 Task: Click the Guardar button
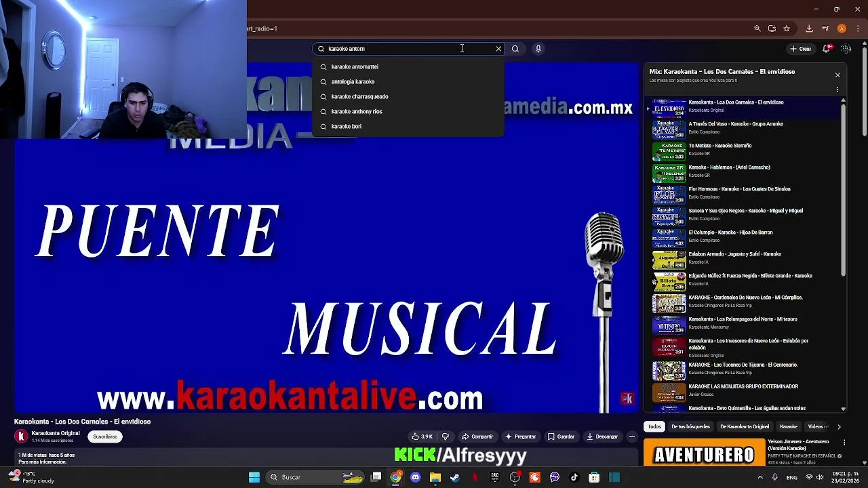pyautogui.click(x=561, y=436)
